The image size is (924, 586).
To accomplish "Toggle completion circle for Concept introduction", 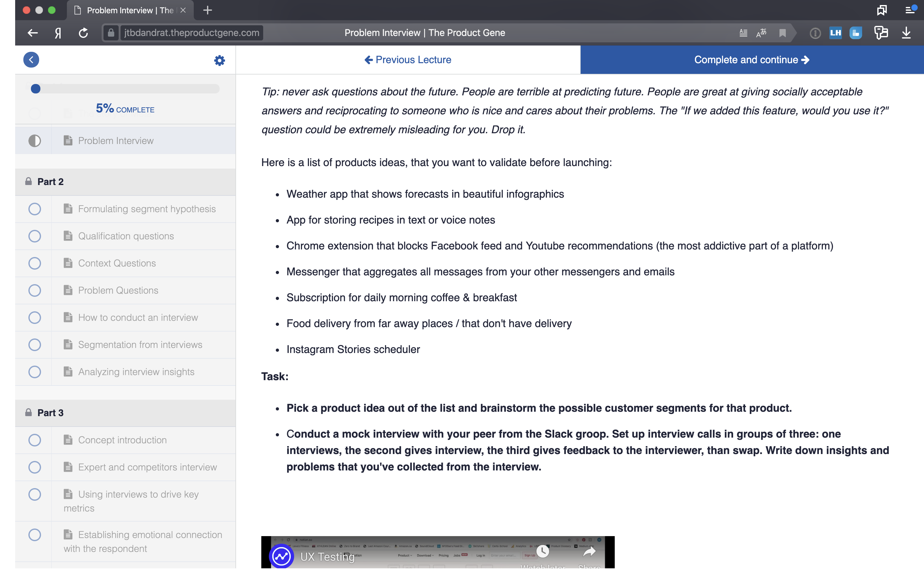I will pyautogui.click(x=34, y=440).
